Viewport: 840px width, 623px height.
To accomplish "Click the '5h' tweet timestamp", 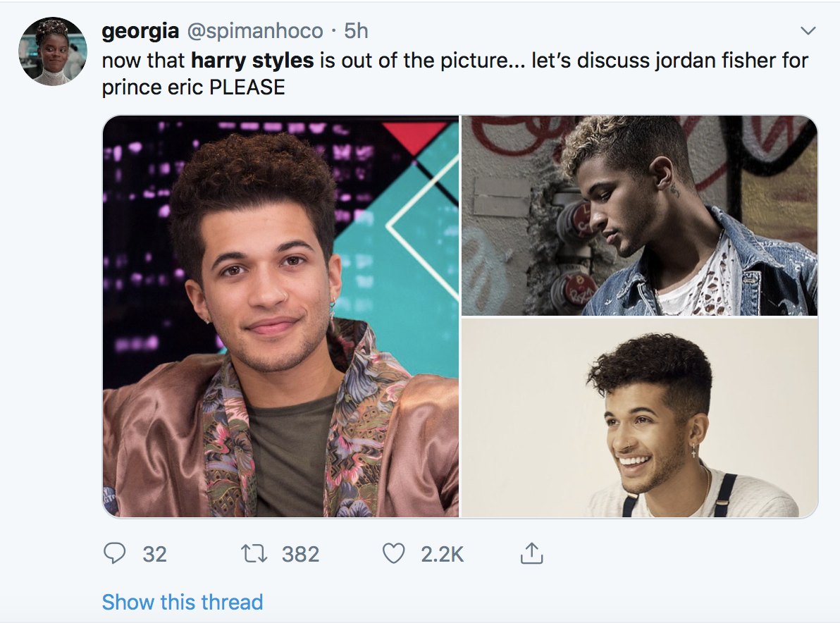I will coord(356,31).
